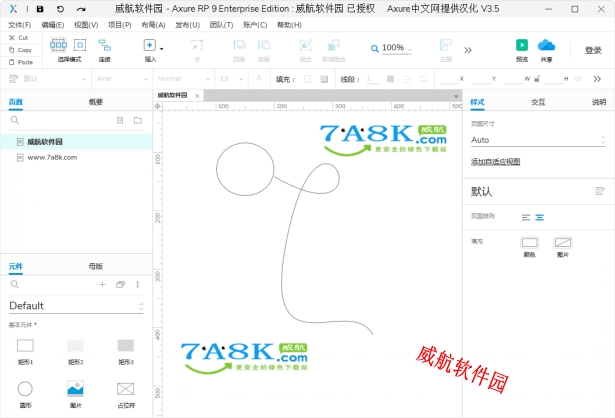The width and height of the screenshot is (615, 418).
Task: Open the View(V) menu
Action: (x=86, y=25)
